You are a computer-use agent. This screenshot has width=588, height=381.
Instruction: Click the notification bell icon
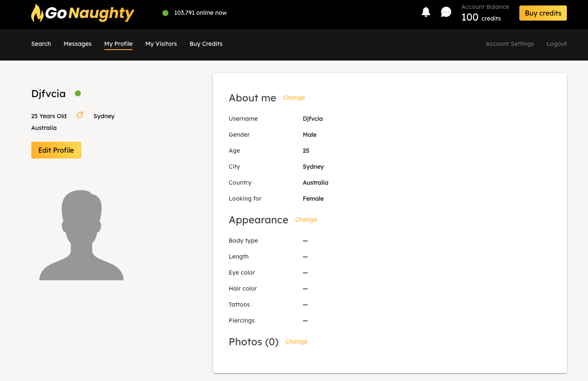coord(426,12)
